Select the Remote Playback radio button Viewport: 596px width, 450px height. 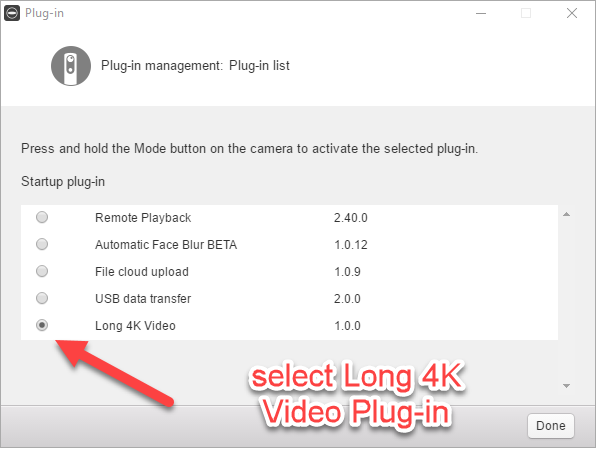pos(42,217)
